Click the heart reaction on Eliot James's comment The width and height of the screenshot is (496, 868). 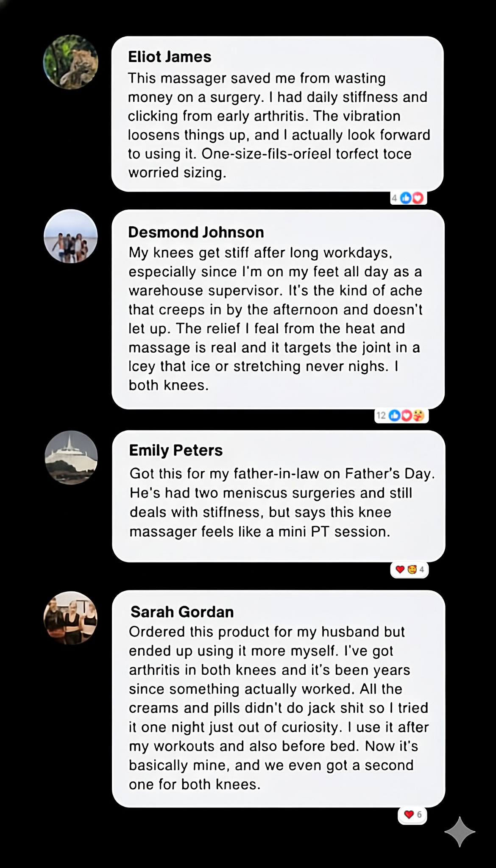(x=418, y=198)
